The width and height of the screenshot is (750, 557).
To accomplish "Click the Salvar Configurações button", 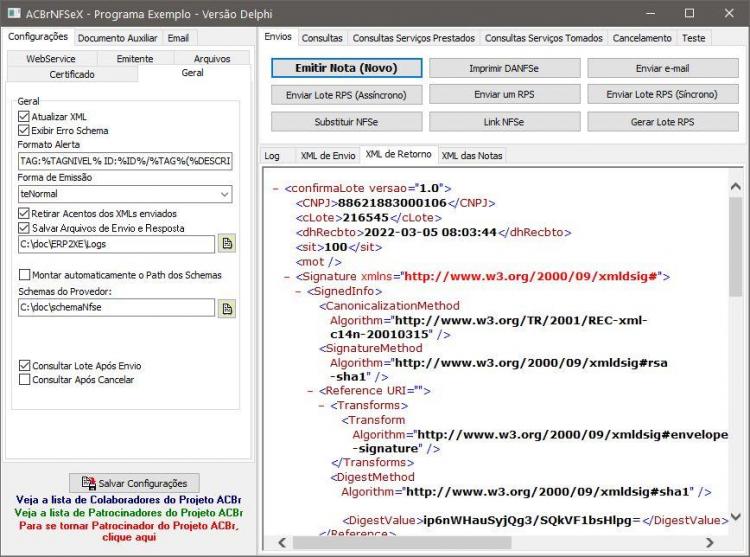I will coord(134,483).
